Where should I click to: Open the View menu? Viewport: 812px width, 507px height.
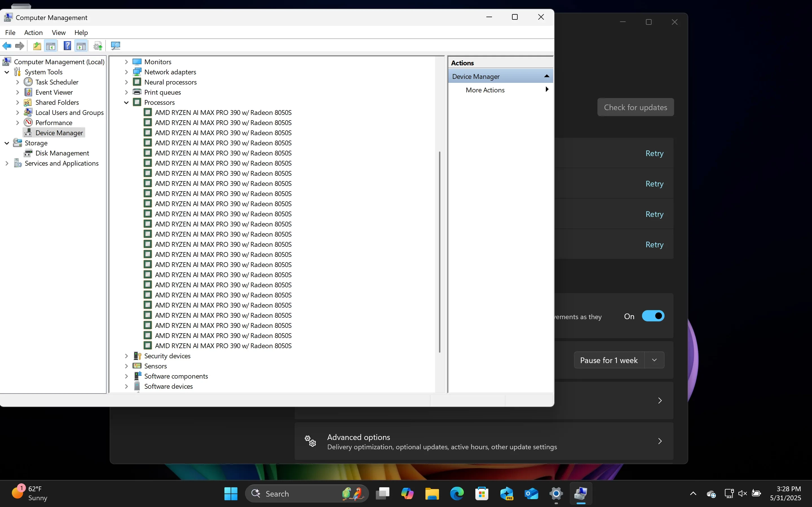[x=58, y=32]
